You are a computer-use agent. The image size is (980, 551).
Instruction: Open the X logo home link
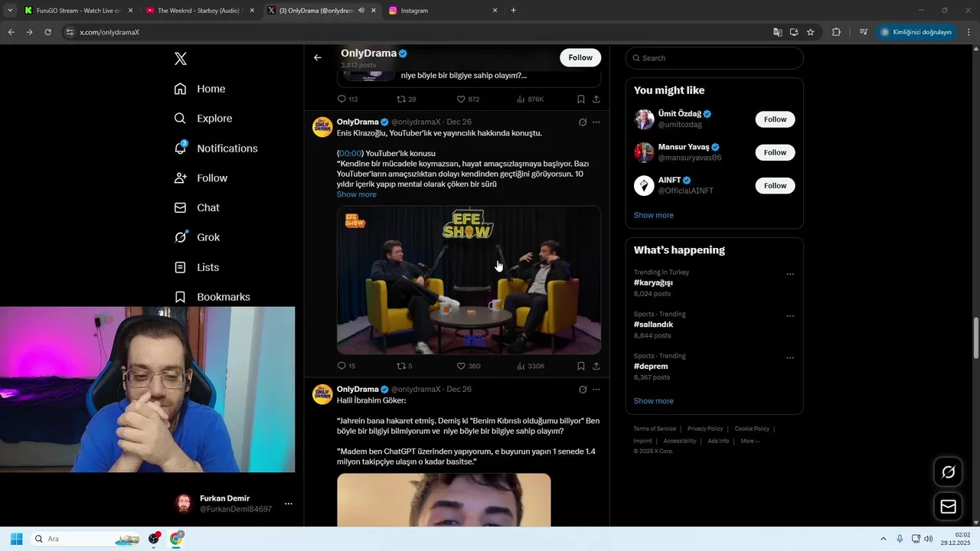coord(181,59)
